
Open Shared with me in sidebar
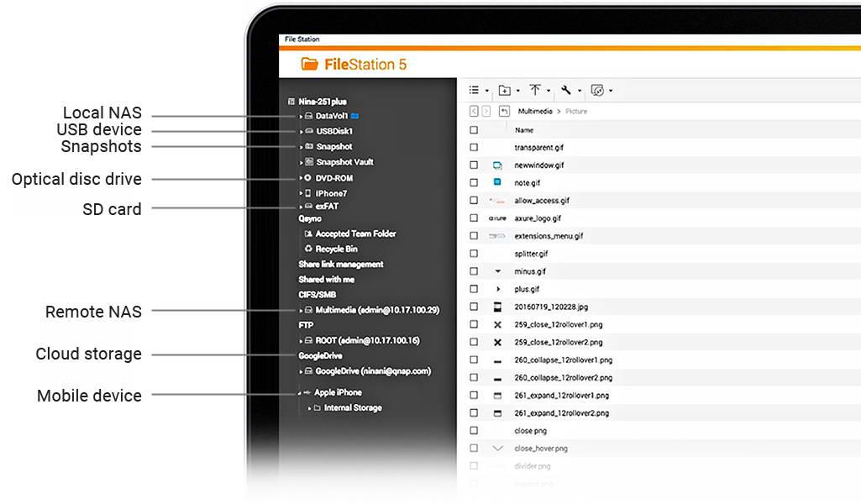click(x=327, y=280)
